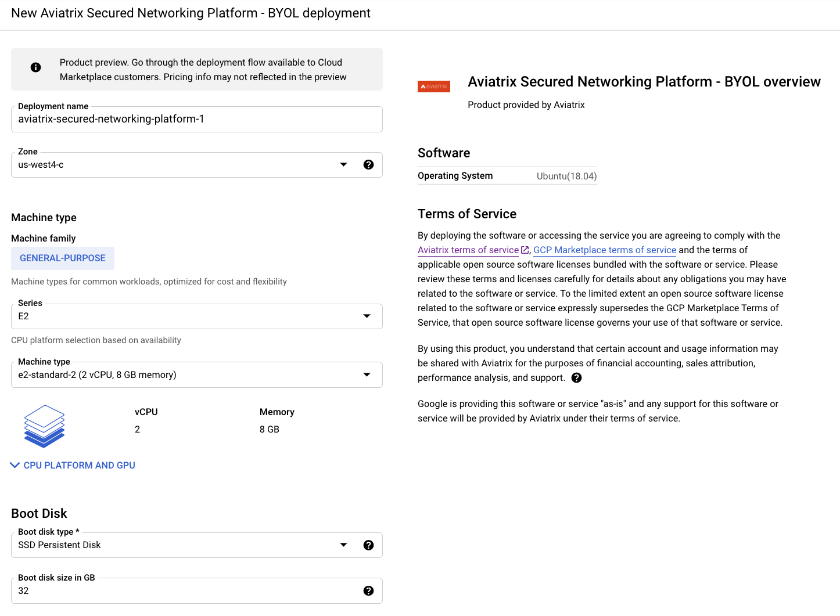Click the Boot disk type help icon
Image resolution: width=840 pixels, height=616 pixels.
pyautogui.click(x=369, y=545)
